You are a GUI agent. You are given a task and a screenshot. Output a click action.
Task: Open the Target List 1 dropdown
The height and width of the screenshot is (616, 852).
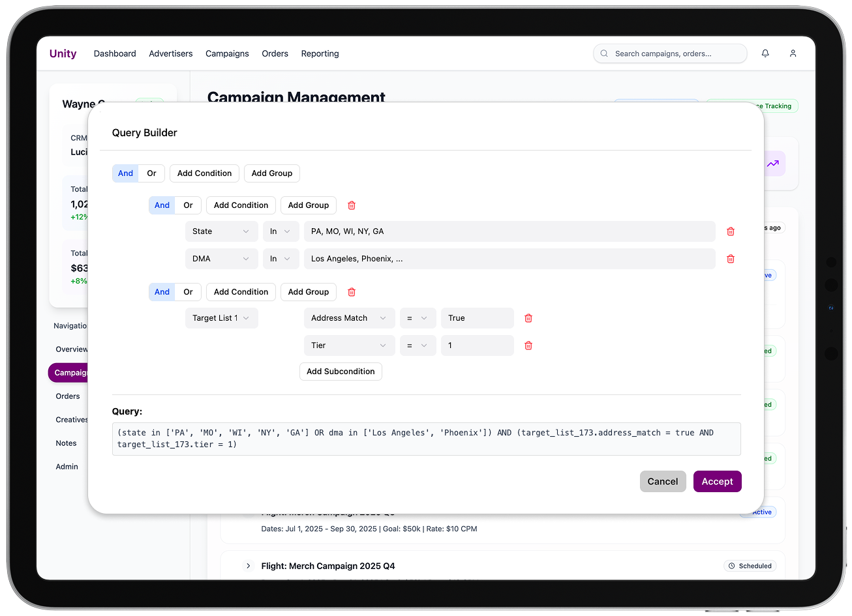[x=221, y=318]
